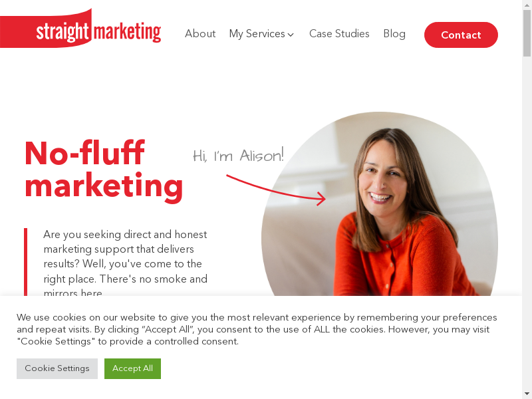
Task: Click the red Contact button
Action: click(x=461, y=35)
